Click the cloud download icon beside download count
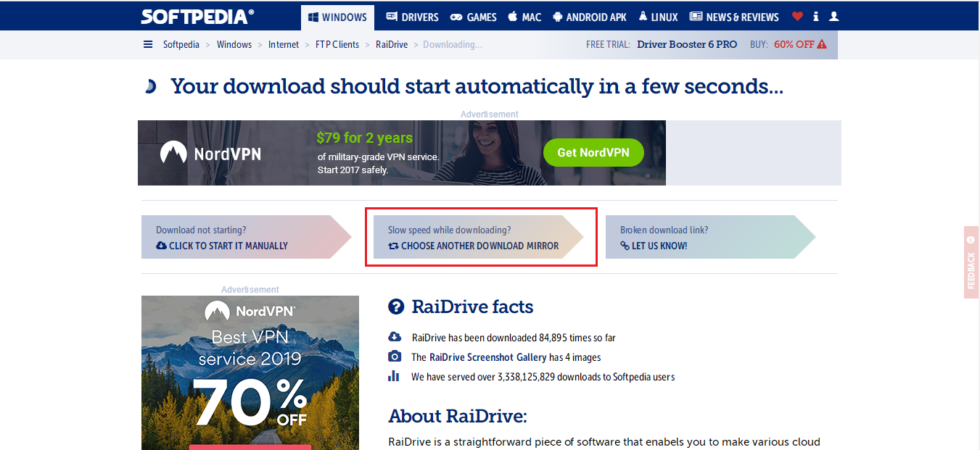This screenshot has height=450, width=980. [395, 337]
